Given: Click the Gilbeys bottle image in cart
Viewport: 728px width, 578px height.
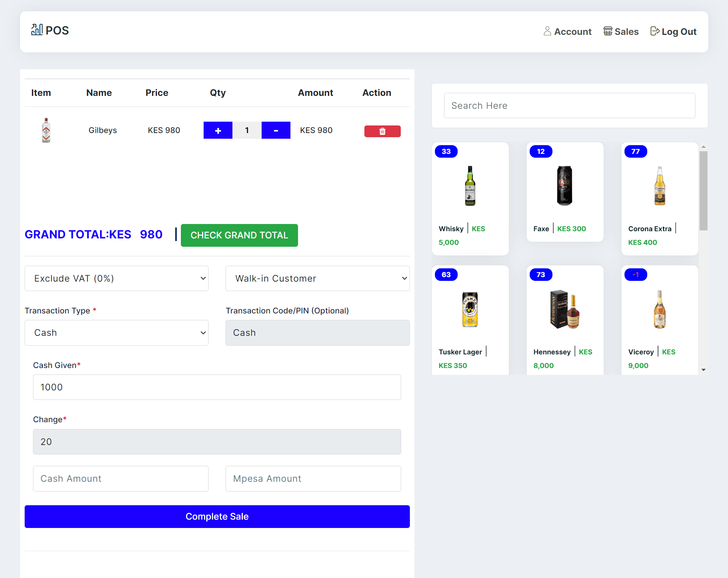Looking at the screenshot, I should pyautogui.click(x=46, y=130).
